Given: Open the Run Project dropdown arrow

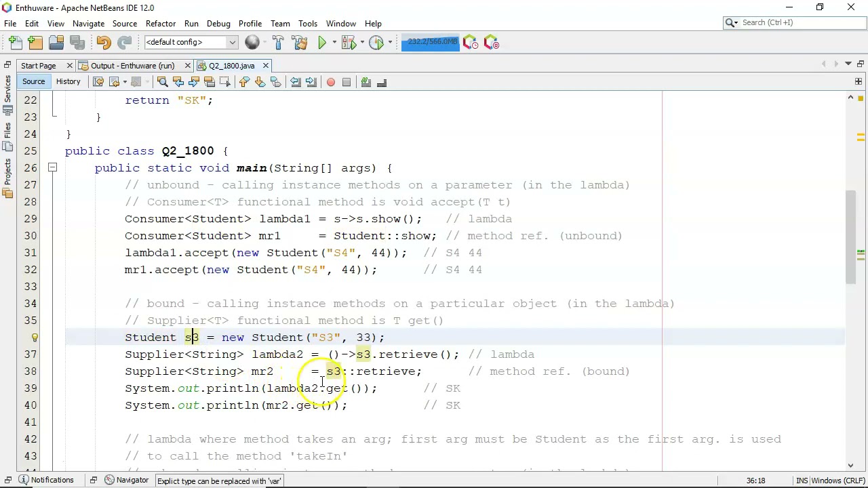Looking at the screenshot, I should coord(333,42).
